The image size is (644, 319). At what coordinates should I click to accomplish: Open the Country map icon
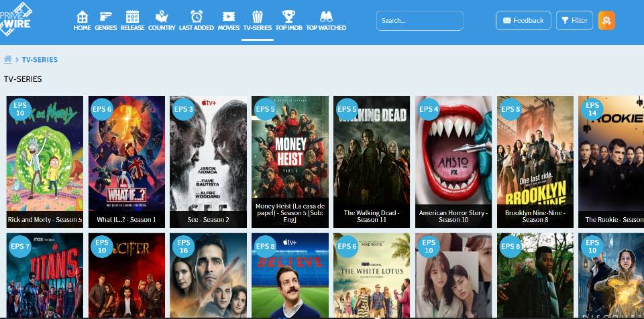(162, 17)
